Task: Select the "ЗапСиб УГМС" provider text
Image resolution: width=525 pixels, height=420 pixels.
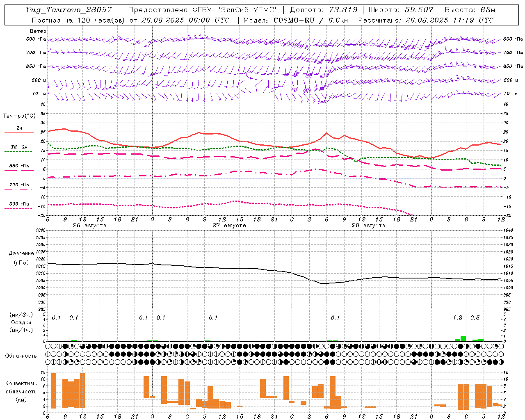Action: 248,10
